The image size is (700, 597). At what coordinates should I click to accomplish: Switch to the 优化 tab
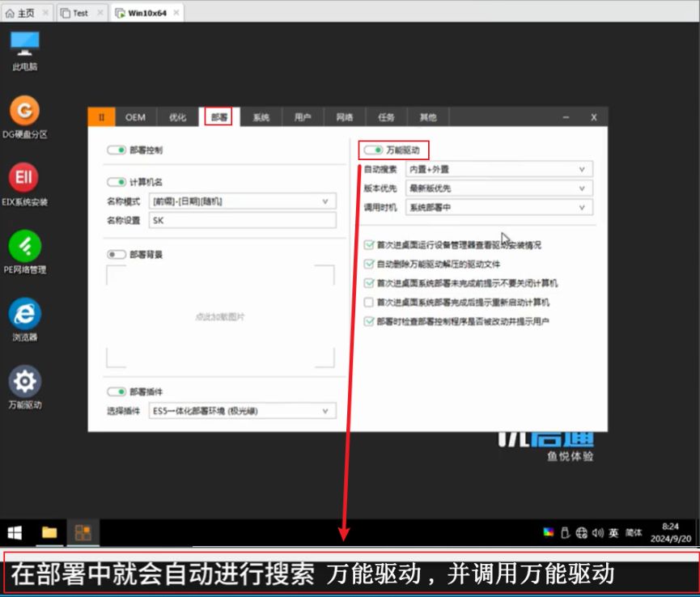click(x=177, y=117)
